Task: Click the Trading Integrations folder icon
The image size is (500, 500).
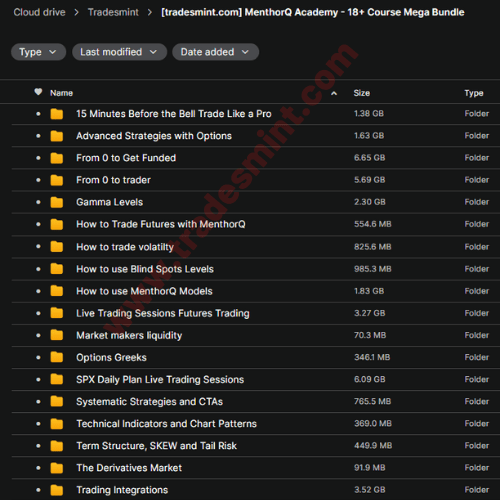Action: [57, 490]
